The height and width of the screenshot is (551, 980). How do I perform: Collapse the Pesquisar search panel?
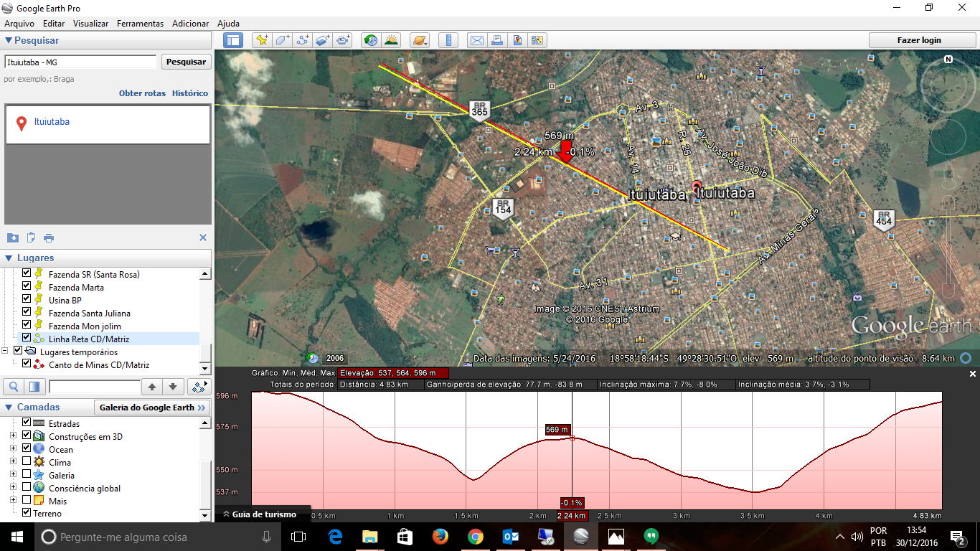(9, 41)
